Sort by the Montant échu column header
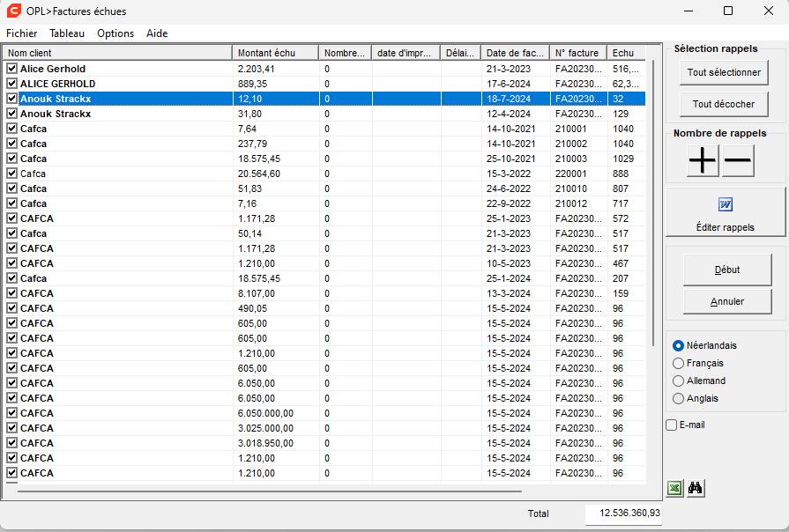The image size is (789, 532). pos(276,53)
